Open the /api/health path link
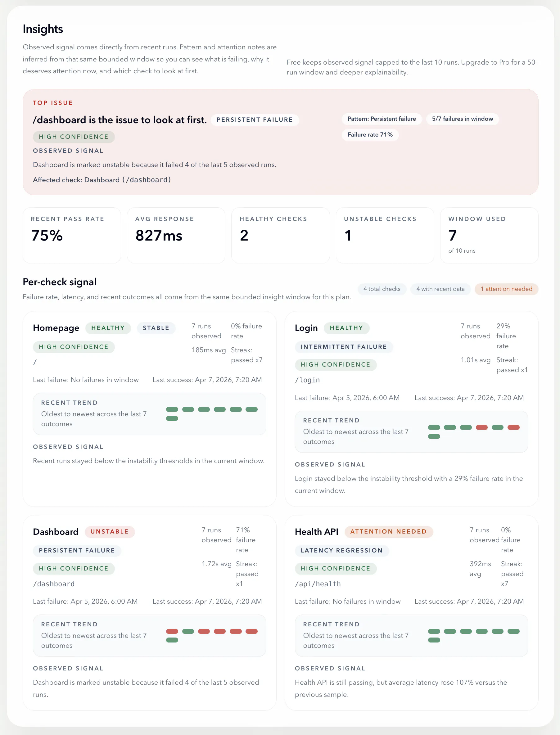 pyautogui.click(x=318, y=584)
